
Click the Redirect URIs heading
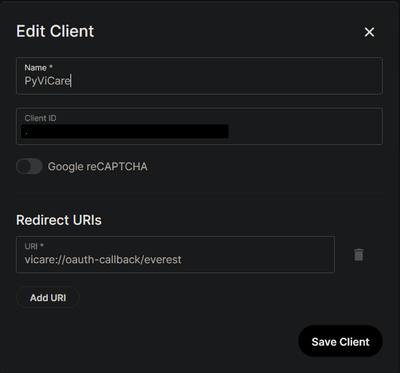59,220
